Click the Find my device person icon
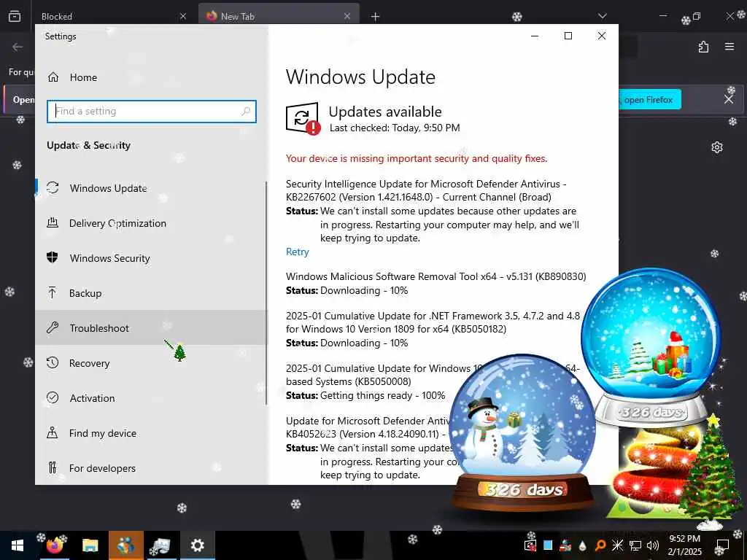This screenshot has height=560, width=747. click(53, 433)
